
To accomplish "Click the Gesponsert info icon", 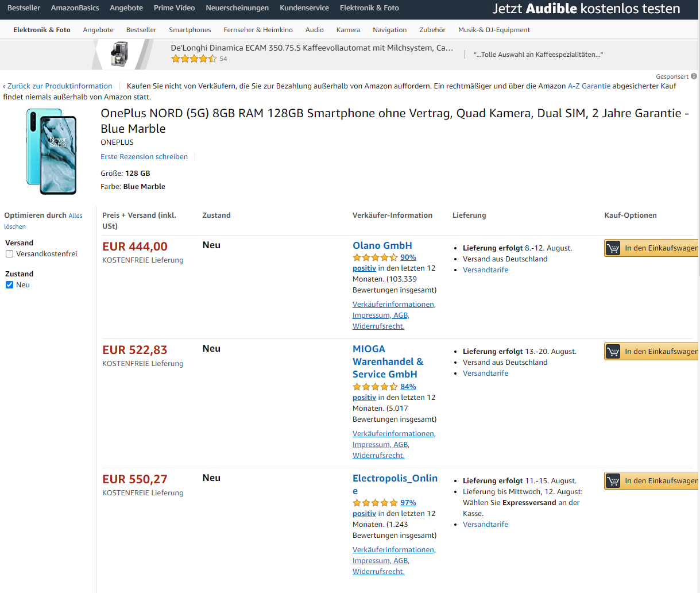I will 694,76.
